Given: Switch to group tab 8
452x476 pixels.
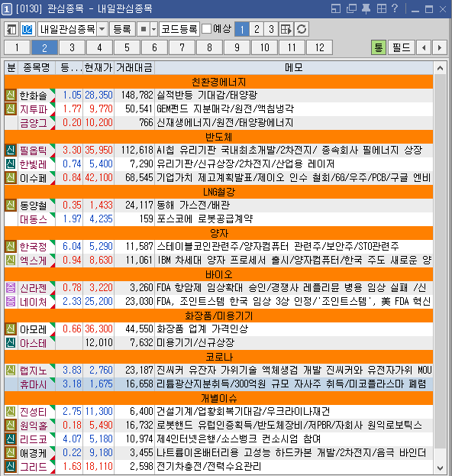Looking at the screenshot, I should point(210,47).
